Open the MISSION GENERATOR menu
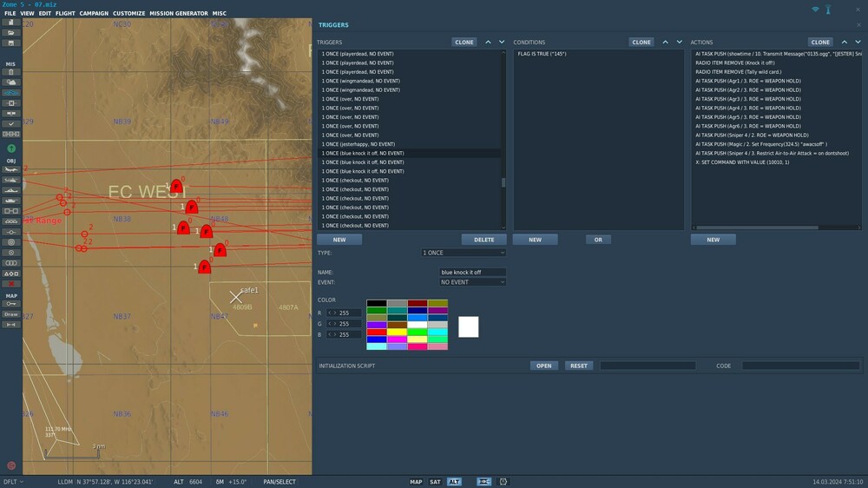868x488 pixels. coord(179,14)
